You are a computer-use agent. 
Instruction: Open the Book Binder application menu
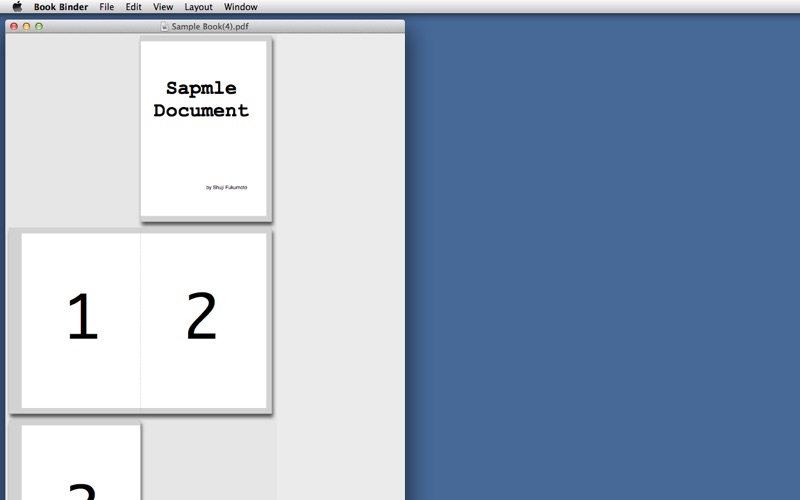click(x=61, y=7)
